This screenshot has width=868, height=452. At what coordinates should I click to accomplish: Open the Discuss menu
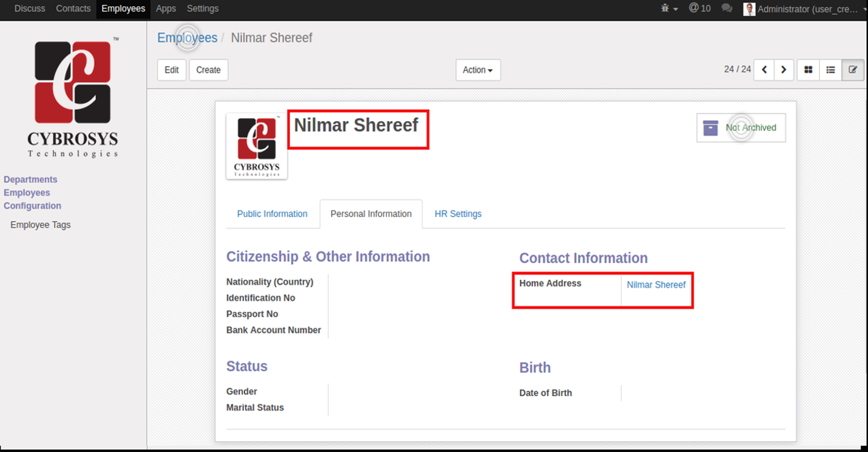[30, 9]
